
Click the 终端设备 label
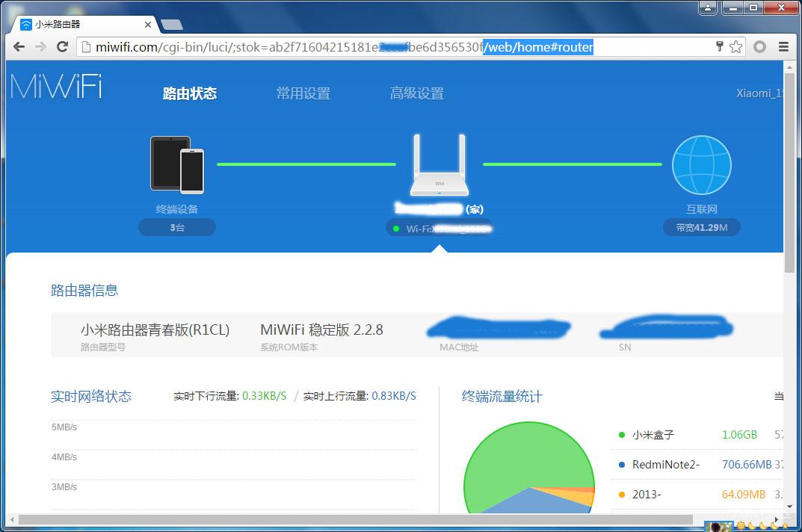177,209
